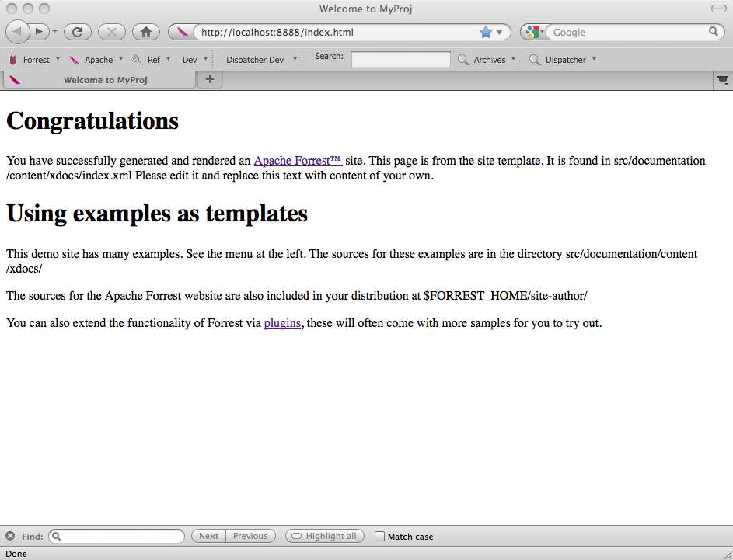
Task: Enable the Match case checkbox
Action: pos(379,536)
